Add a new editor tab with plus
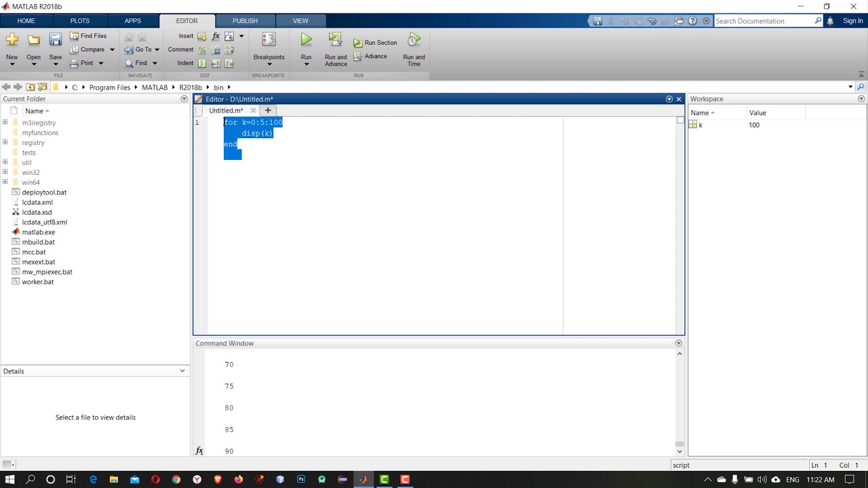This screenshot has height=488, width=868. point(268,110)
